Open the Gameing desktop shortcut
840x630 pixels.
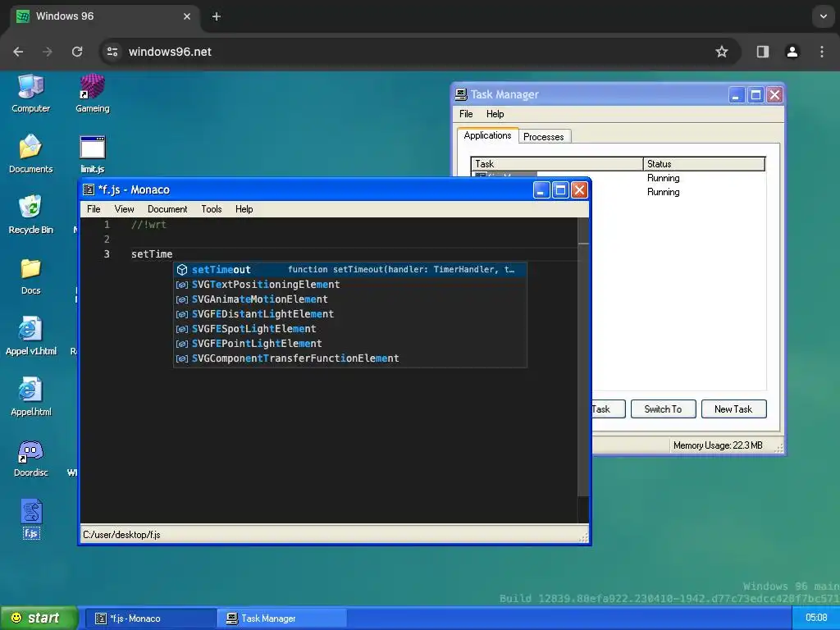click(92, 94)
